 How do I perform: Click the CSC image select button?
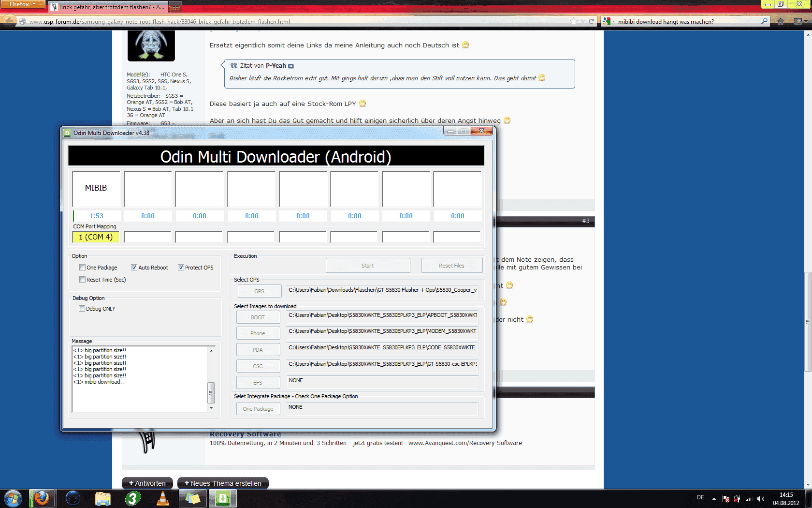258,366
